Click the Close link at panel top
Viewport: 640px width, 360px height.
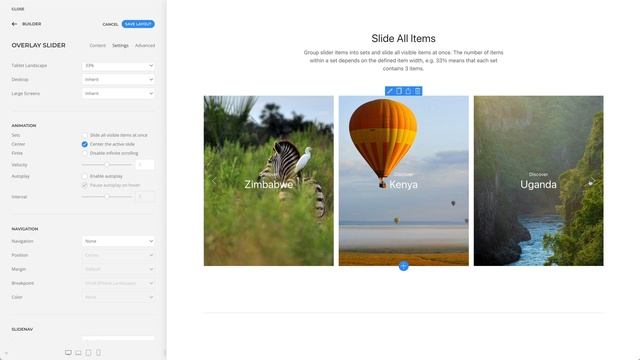point(18,9)
